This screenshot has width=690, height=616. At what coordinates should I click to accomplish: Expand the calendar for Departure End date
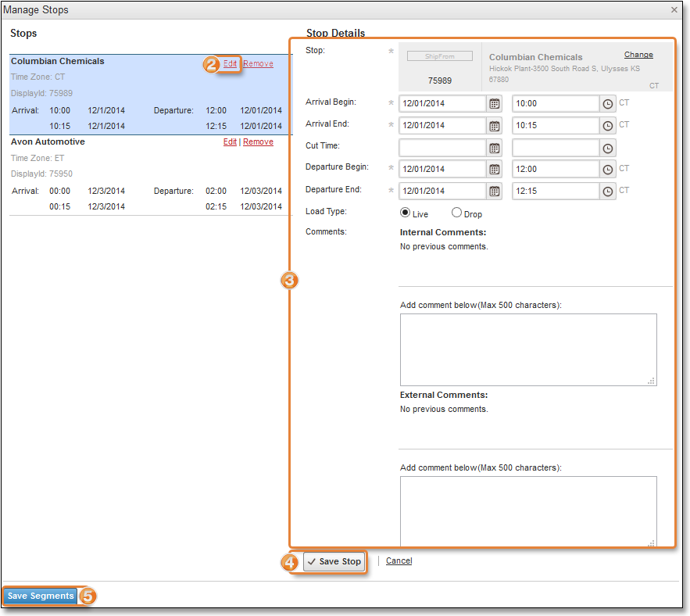(x=495, y=191)
